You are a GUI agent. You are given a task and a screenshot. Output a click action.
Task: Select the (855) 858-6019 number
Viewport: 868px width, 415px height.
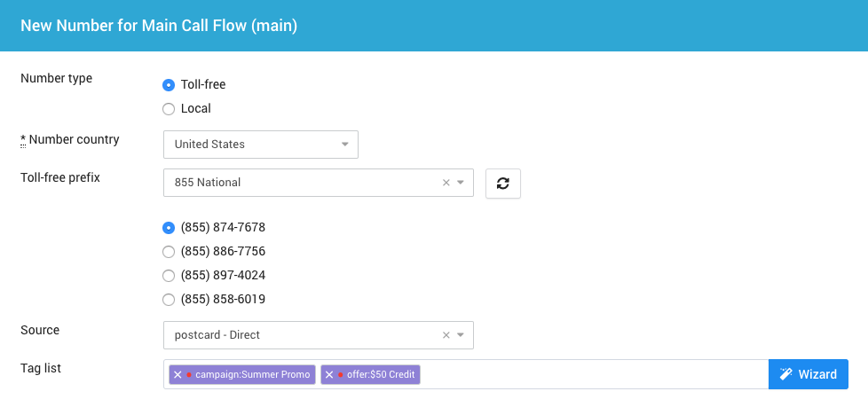[x=169, y=300]
